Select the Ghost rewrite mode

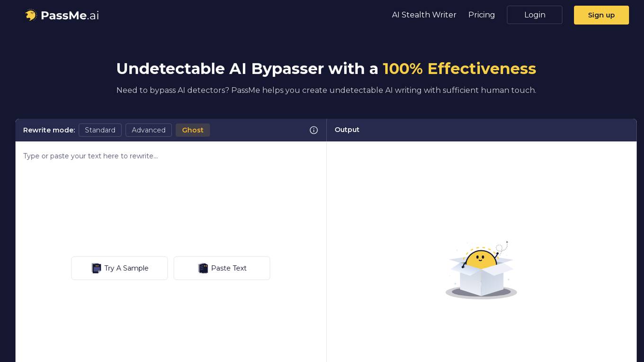coord(193,130)
